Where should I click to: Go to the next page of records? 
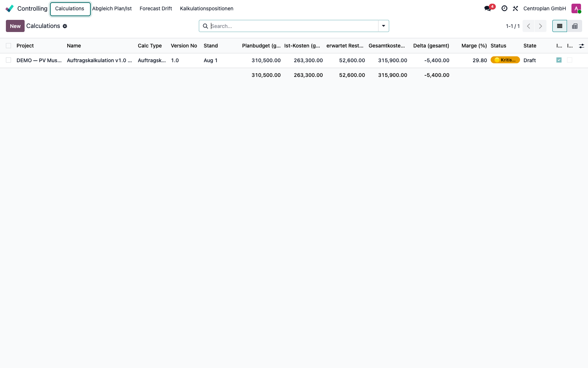click(x=540, y=26)
